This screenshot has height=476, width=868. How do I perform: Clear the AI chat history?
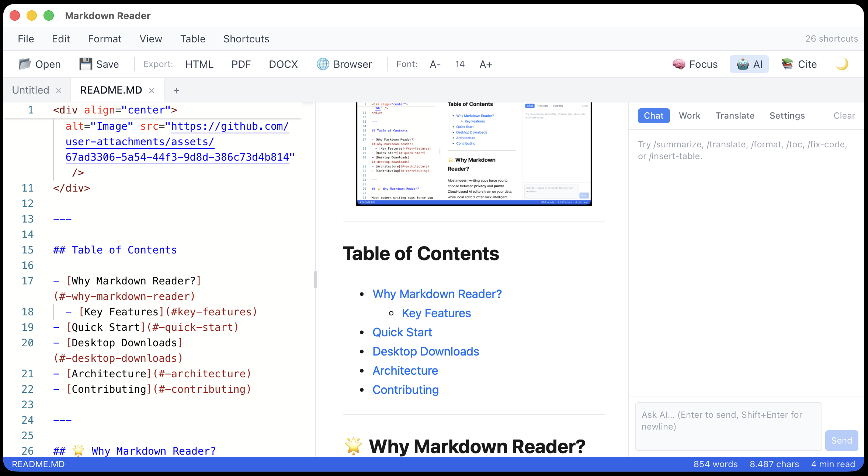tap(844, 116)
